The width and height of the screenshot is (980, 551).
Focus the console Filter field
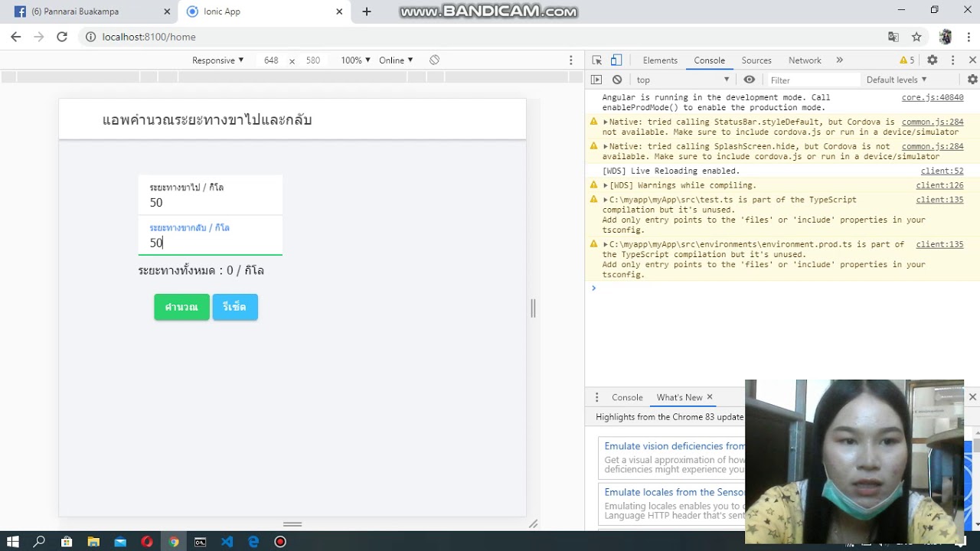pos(812,80)
